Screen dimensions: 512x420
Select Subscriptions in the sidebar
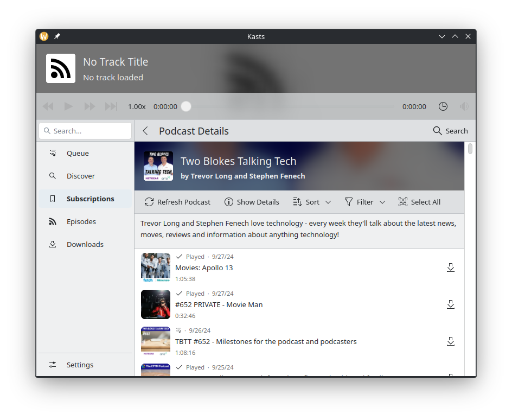pos(85,199)
